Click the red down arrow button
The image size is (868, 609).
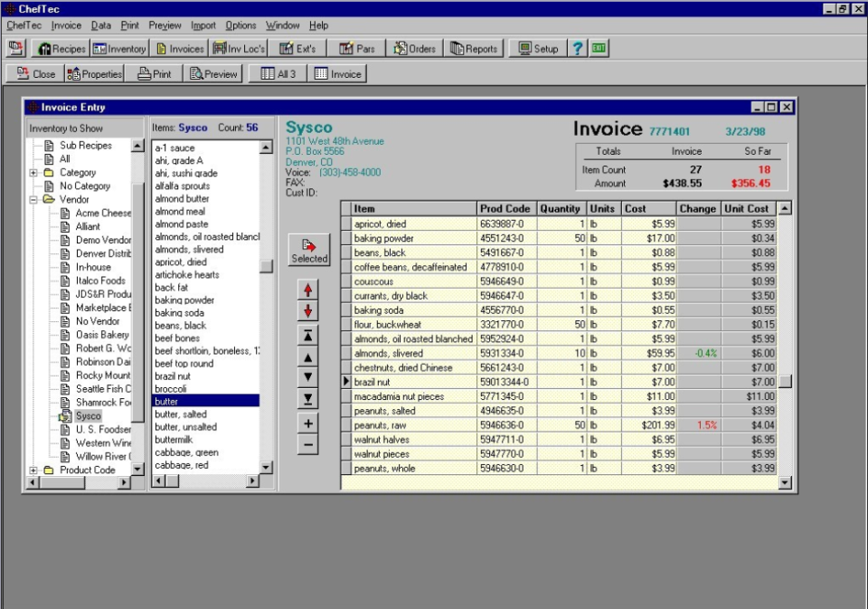click(307, 311)
